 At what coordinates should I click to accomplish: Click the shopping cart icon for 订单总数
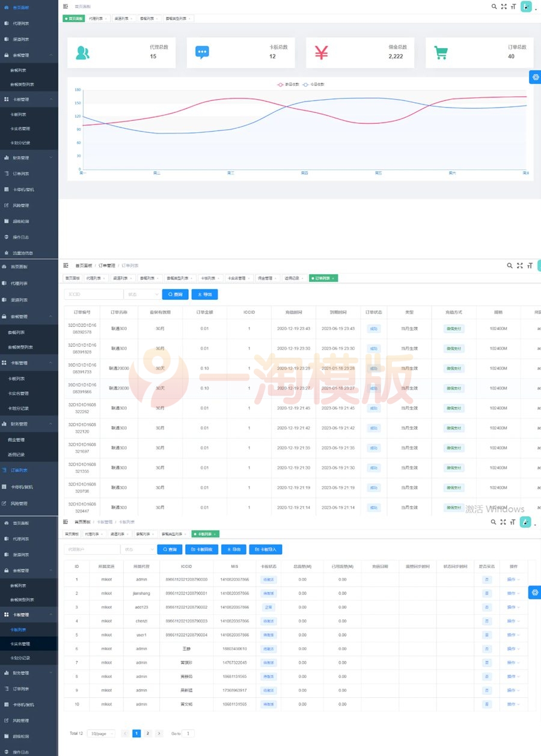tap(441, 53)
